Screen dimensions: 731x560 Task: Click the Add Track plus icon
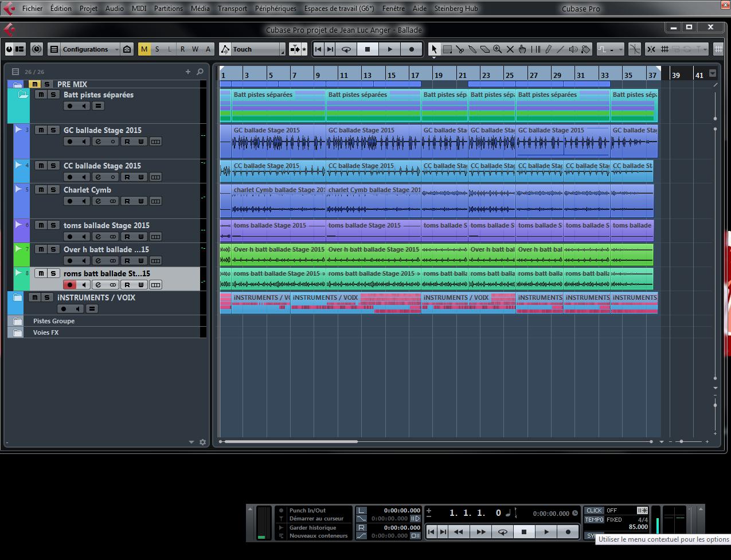click(187, 72)
